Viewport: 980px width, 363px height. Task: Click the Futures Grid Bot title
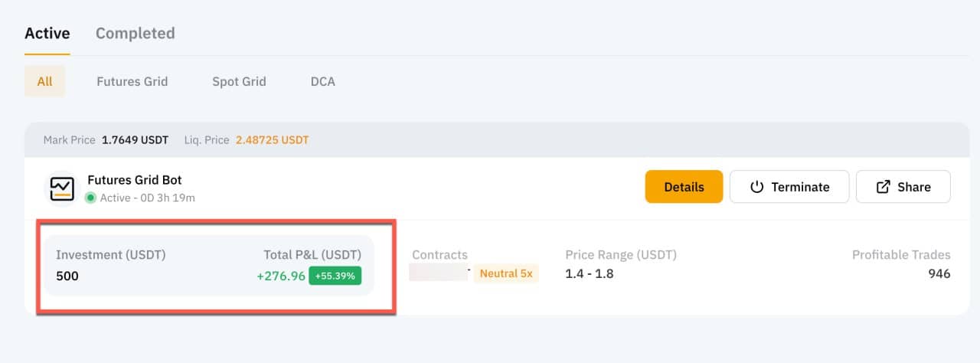(x=135, y=180)
